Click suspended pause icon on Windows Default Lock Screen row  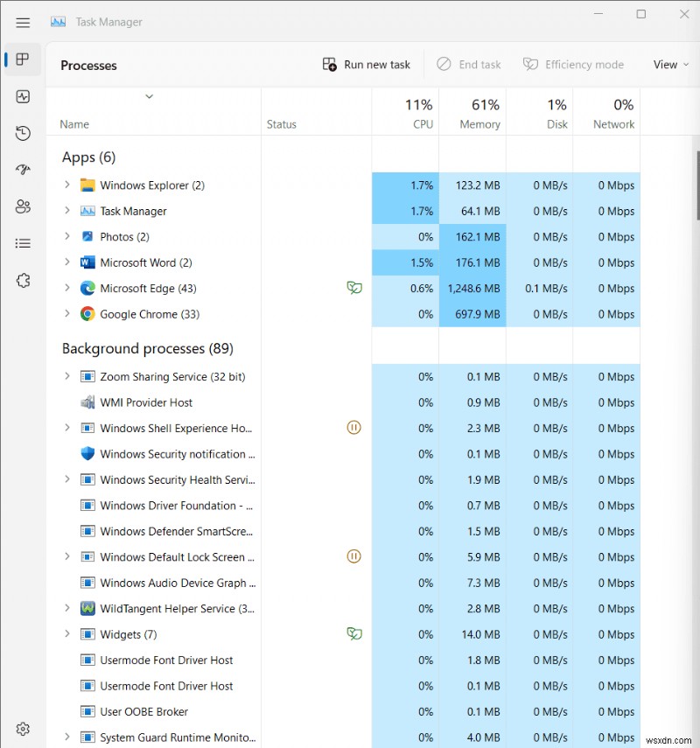(353, 556)
